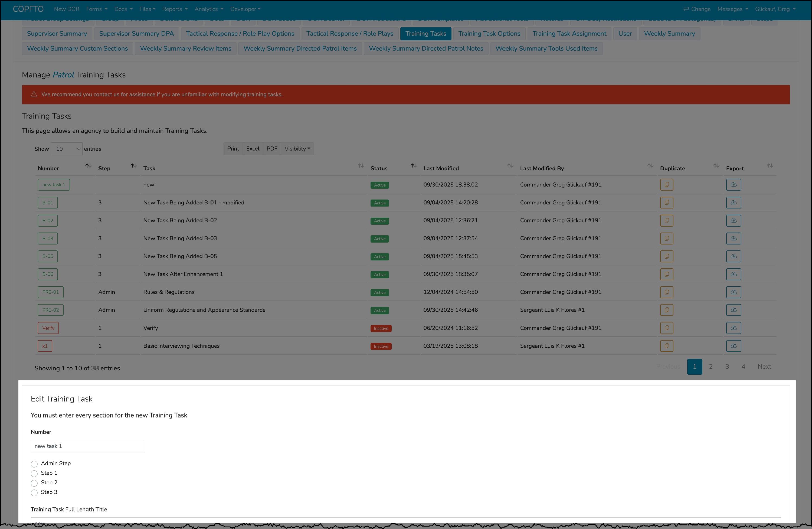Duplicate the PRE-01 Rules & Regulations task
This screenshot has width=812, height=529.
666,292
